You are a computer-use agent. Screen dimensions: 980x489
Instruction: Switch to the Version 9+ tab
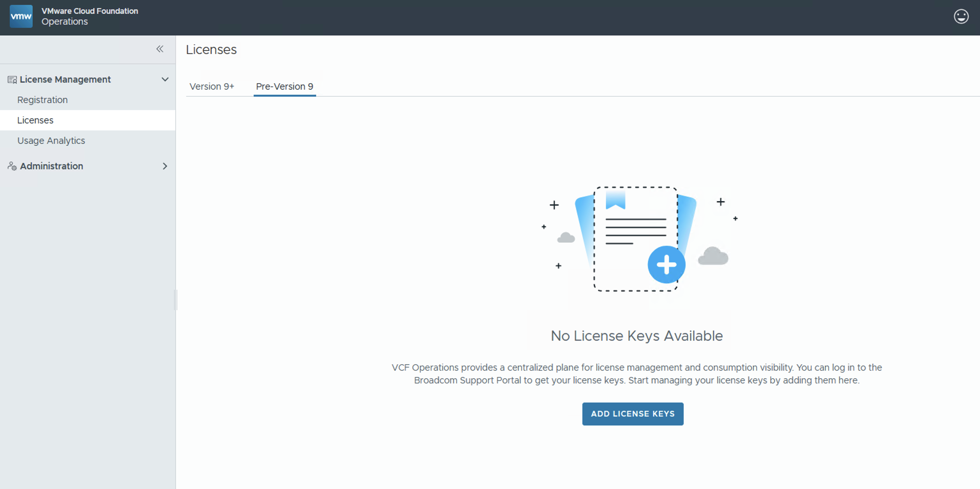click(212, 87)
